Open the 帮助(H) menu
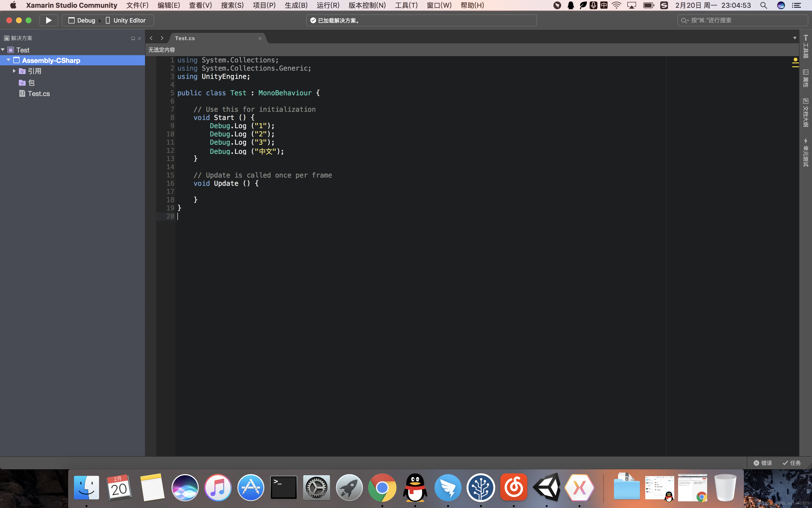This screenshot has width=812, height=508. 472,5
